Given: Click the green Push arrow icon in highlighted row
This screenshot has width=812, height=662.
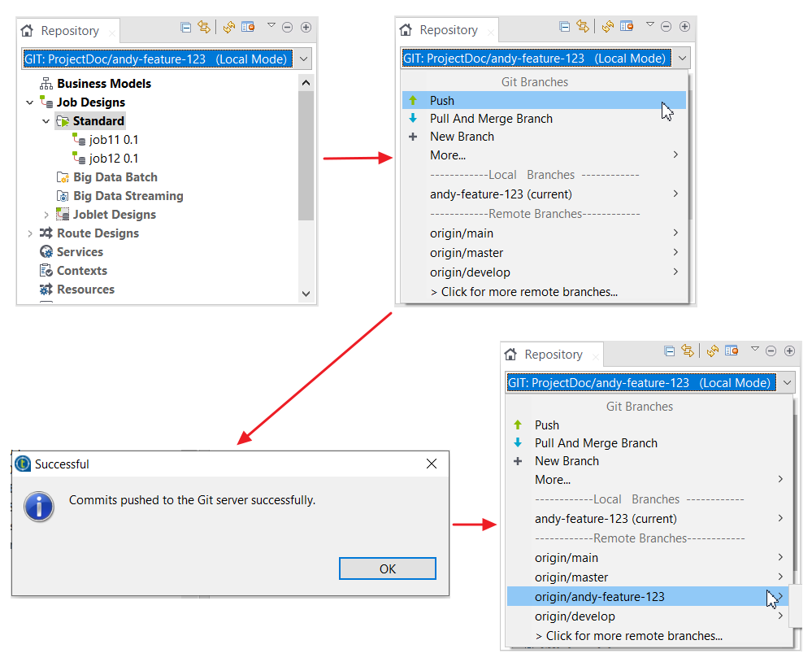Looking at the screenshot, I should pyautogui.click(x=413, y=101).
